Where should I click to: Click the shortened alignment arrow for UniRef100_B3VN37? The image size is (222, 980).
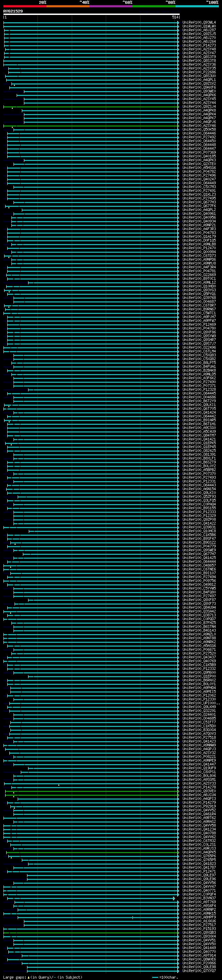pos(174,898)
